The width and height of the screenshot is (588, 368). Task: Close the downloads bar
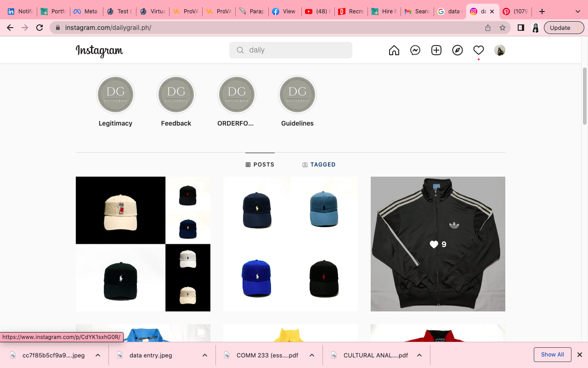pos(580,355)
